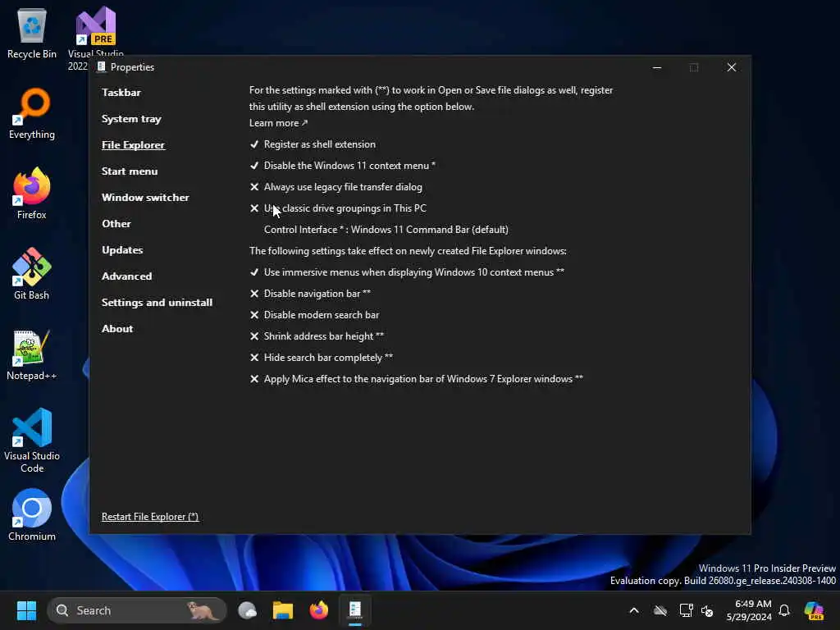This screenshot has width=840, height=630.
Task: Enable Apply Mica effect to navigation bar
Action: [416, 379]
